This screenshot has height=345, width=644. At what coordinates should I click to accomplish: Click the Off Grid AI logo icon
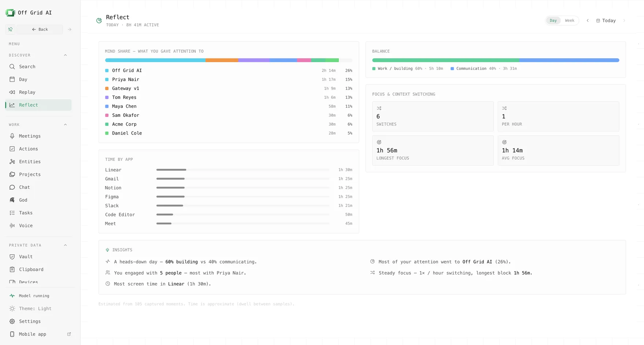coord(10,13)
